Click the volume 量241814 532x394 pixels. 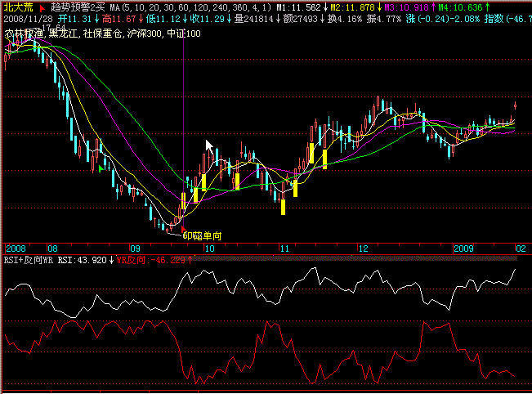254,19
